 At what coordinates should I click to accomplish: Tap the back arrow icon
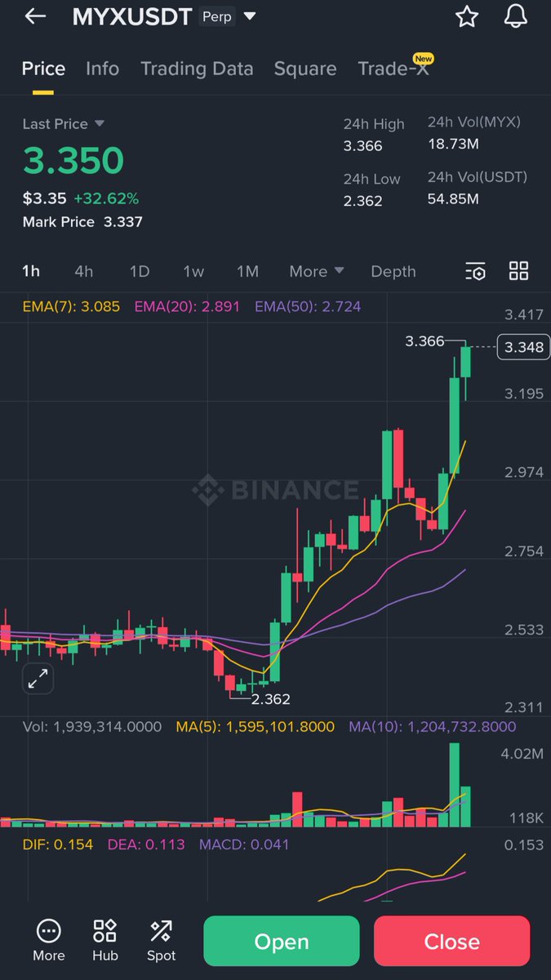point(35,16)
